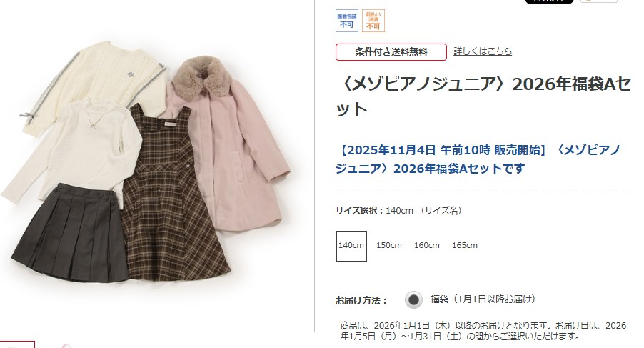Select the second thumbnail below product photo
The width and height of the screenshot is (644, 348).
click(x=65, y=346)
